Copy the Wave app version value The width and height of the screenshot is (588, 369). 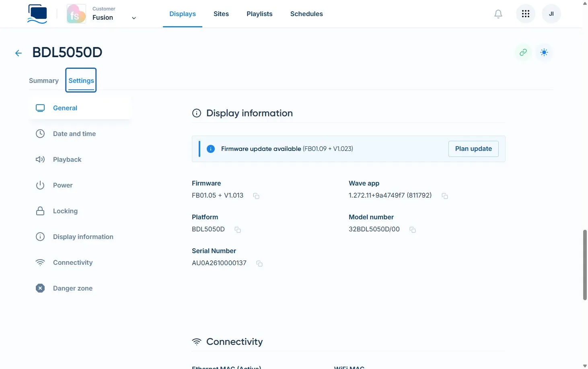point(445,196)
